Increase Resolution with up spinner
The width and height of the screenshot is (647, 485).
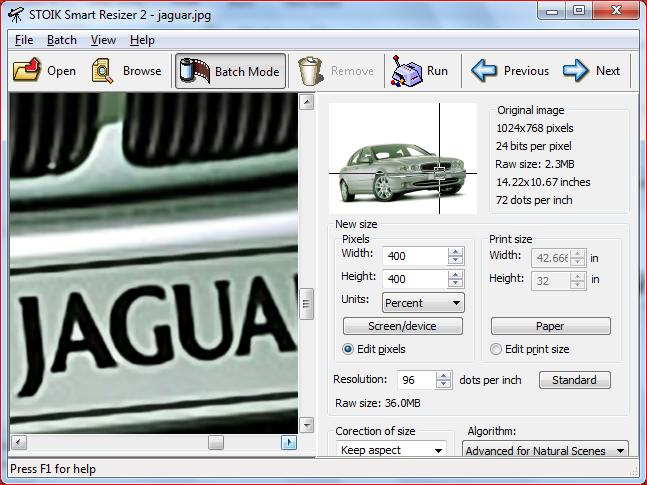[444, 376]
